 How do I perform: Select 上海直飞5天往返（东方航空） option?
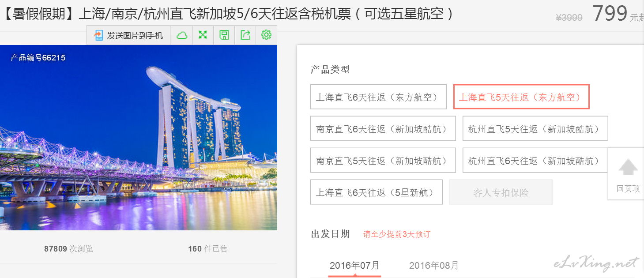(x=521, y=97)
